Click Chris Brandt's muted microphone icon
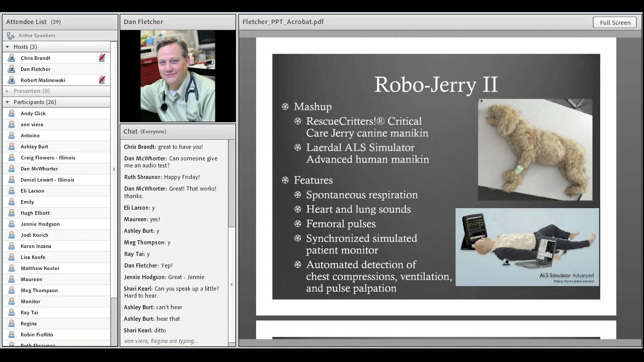Screen dimensions: 644x362 click(102, 58)
